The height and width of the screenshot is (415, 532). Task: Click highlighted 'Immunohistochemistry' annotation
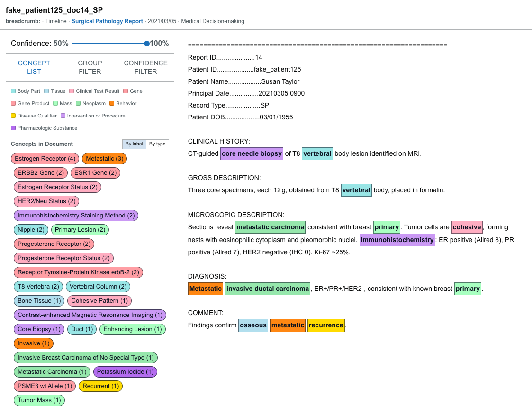[397, 240]
